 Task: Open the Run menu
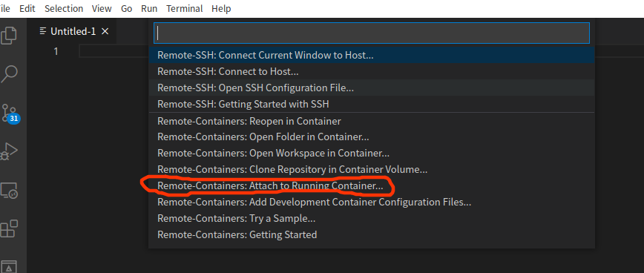tap(149, 9)
